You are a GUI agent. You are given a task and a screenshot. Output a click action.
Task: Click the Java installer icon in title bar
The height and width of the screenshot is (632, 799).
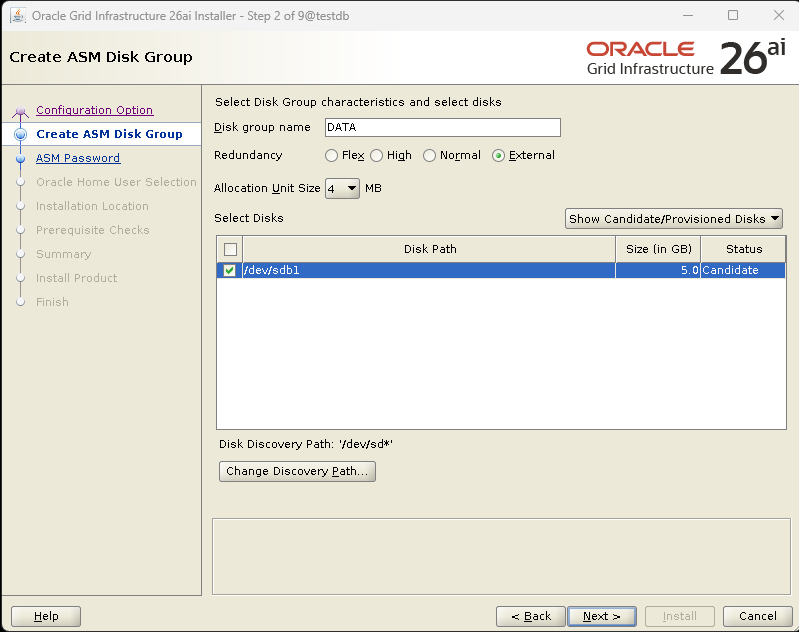(18, 15)
